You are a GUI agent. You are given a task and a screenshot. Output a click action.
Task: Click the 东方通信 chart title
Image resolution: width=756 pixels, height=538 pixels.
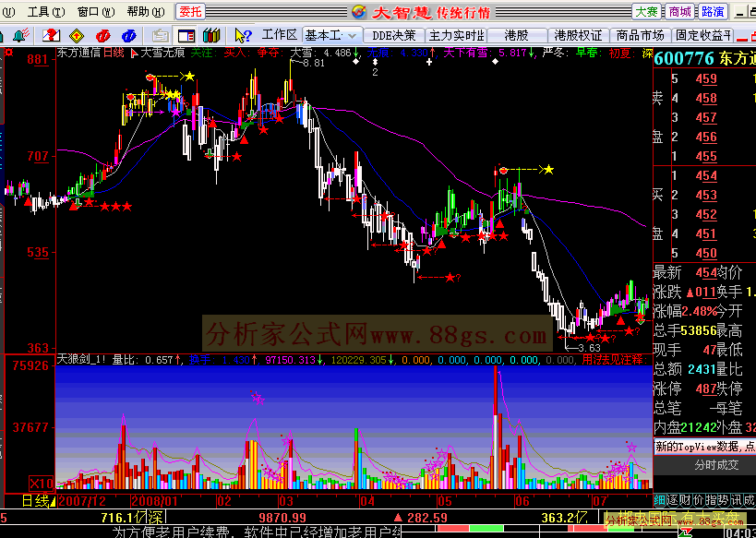click(78, 53)
